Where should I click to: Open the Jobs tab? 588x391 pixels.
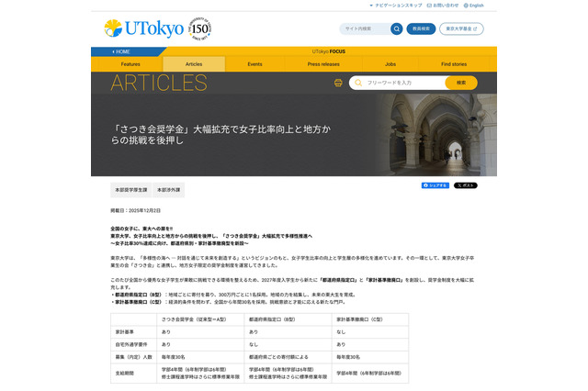[x=390, y=64]
